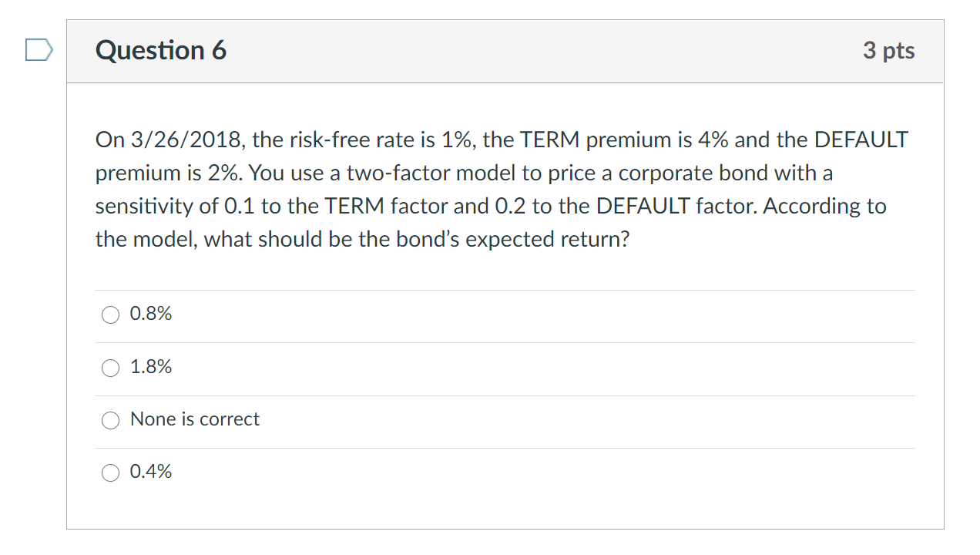Image resolution: width=980 pixels, height=555 pixels.
Task: Click the empty circle beside None is correct
Action: pyautogui.click(x=110, y=420)
